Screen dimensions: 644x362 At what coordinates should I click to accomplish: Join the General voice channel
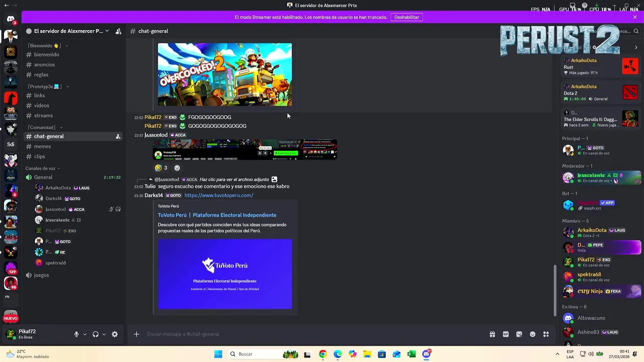(x=73, y=177)
